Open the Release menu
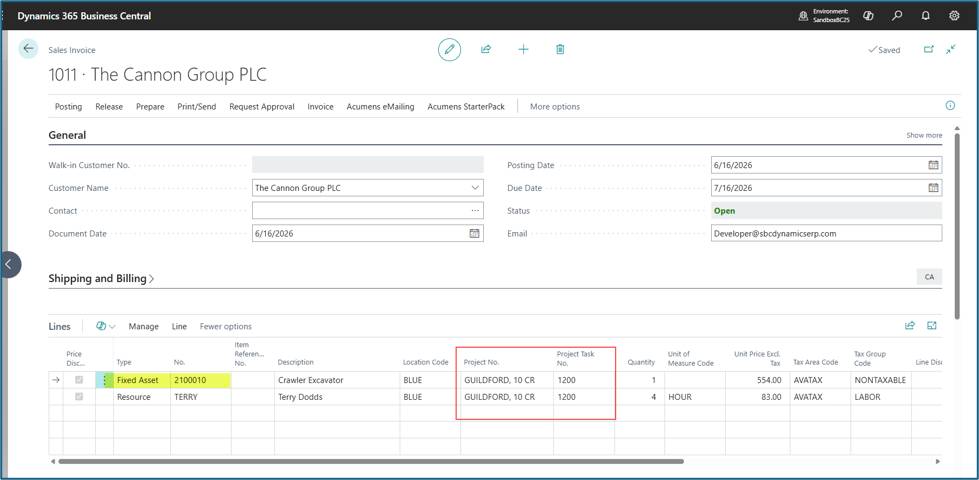 click(109, 107)
